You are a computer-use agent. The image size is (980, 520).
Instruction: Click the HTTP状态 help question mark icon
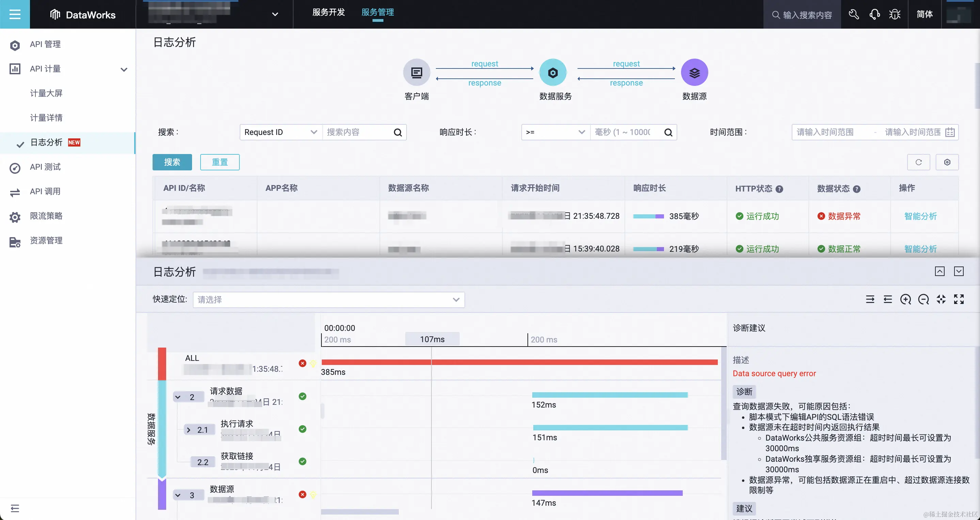click(x=779, y=189)
